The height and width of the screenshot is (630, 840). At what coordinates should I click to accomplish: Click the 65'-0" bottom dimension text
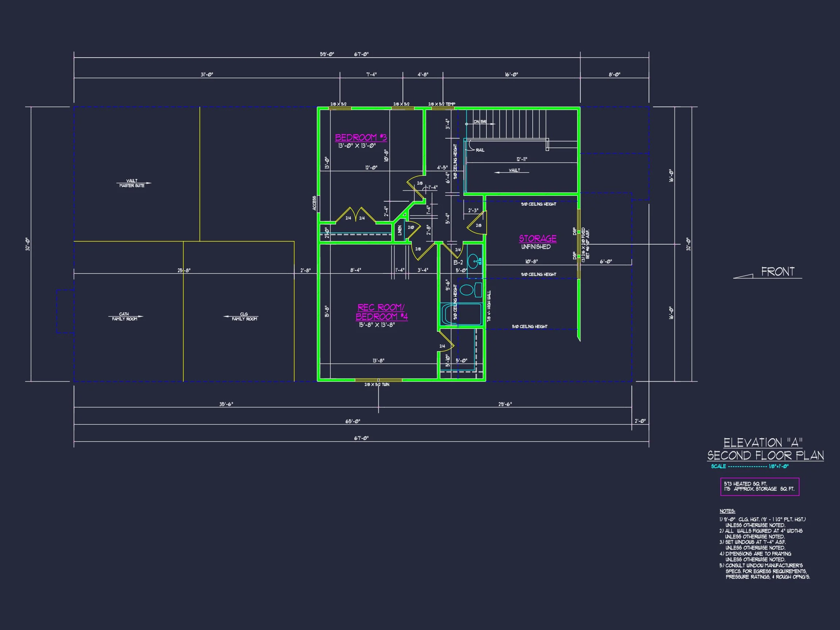click(353, 421)
